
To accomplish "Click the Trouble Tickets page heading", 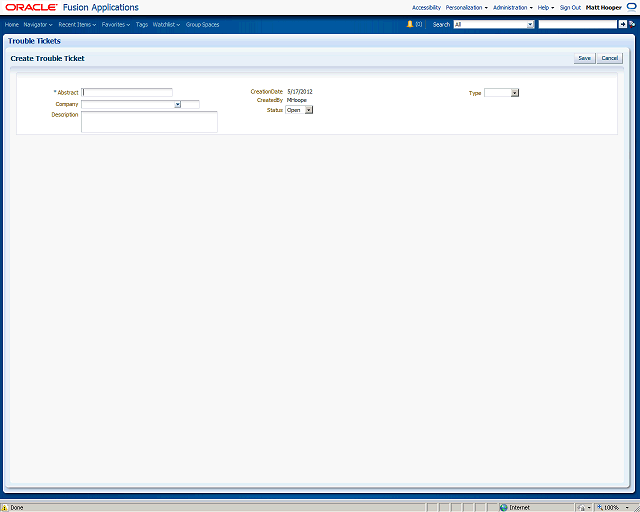I will pos(34,41).
